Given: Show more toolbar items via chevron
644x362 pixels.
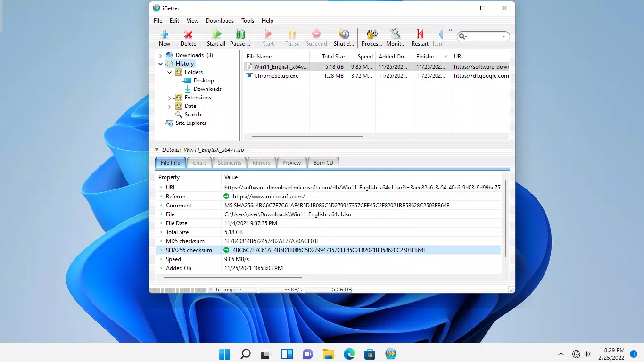Looking at the screenshot, I should 450,30.
